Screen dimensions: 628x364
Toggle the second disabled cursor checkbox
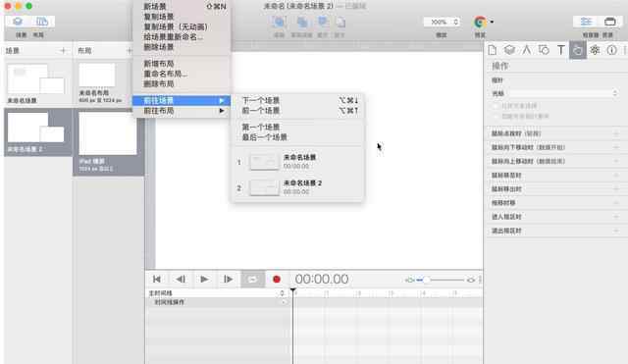tap(496, 117)
